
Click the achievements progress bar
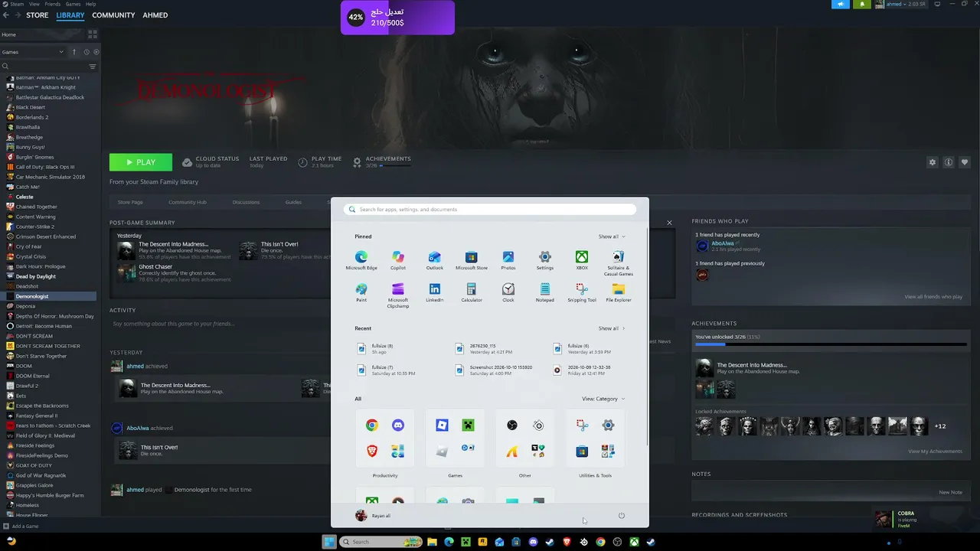coord(829,345)
